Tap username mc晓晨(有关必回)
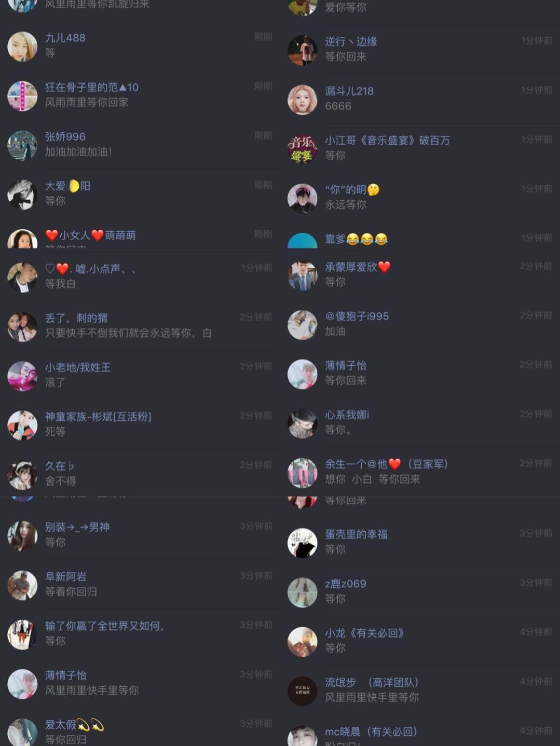Image resolution: width=560 pixels, height=746 pixels. [x=372, y=731]
